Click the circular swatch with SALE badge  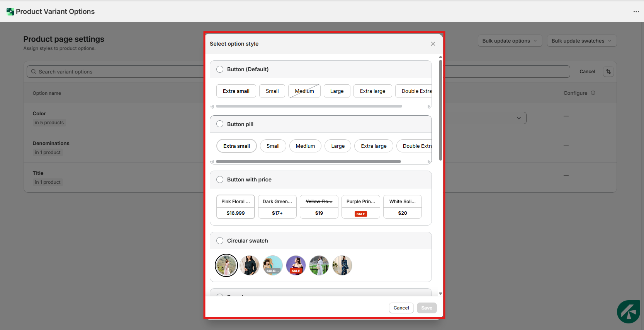pyautogui.click(x=296, y=265)
